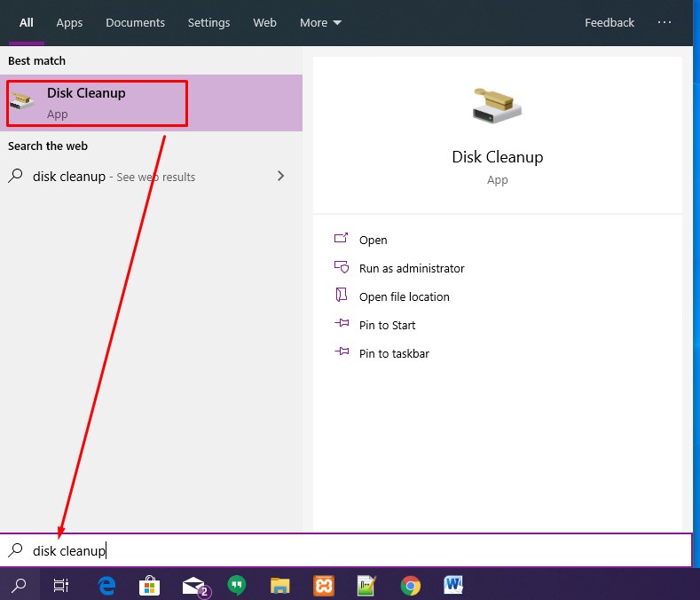Image resolution: width=700 pixels, height=600 pixels.
Task: Switch to the Documents tab
Action: (x=135, y=23)
